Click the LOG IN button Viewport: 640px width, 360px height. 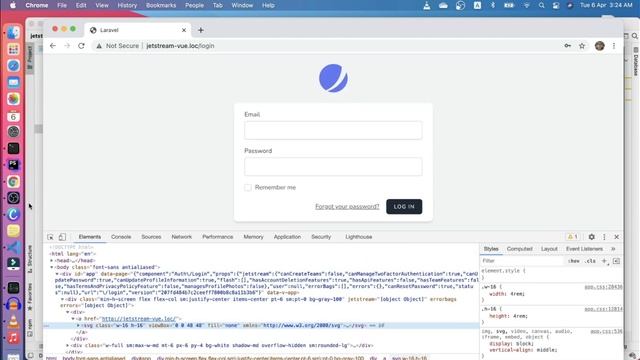tap(404, 207)
